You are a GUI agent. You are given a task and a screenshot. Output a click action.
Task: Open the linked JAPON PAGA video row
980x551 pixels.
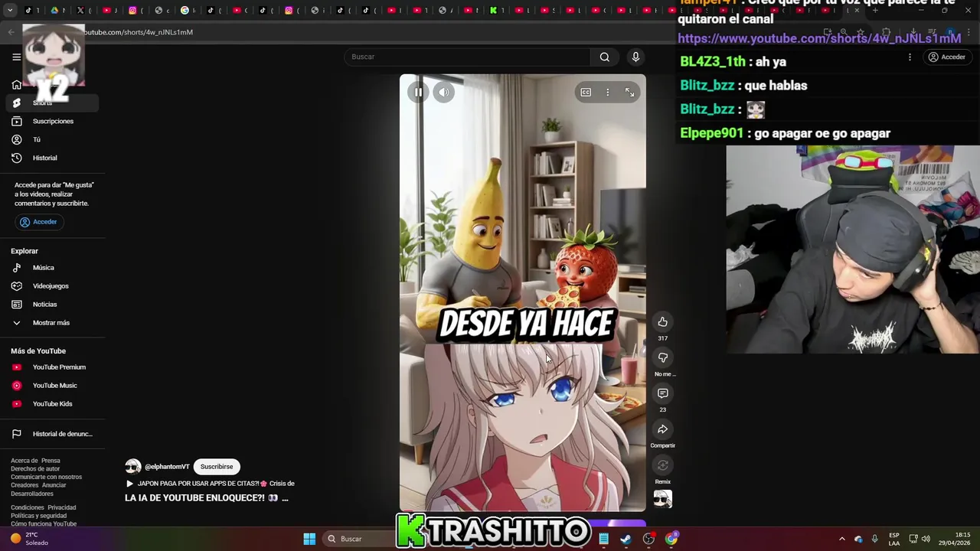tap(210, 484)
